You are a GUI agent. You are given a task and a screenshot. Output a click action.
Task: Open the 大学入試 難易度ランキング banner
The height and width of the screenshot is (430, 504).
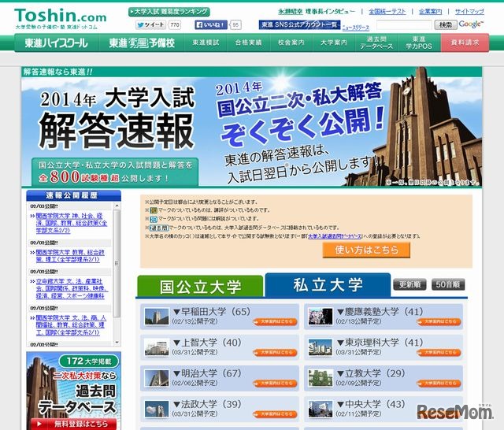pos(169,12)
